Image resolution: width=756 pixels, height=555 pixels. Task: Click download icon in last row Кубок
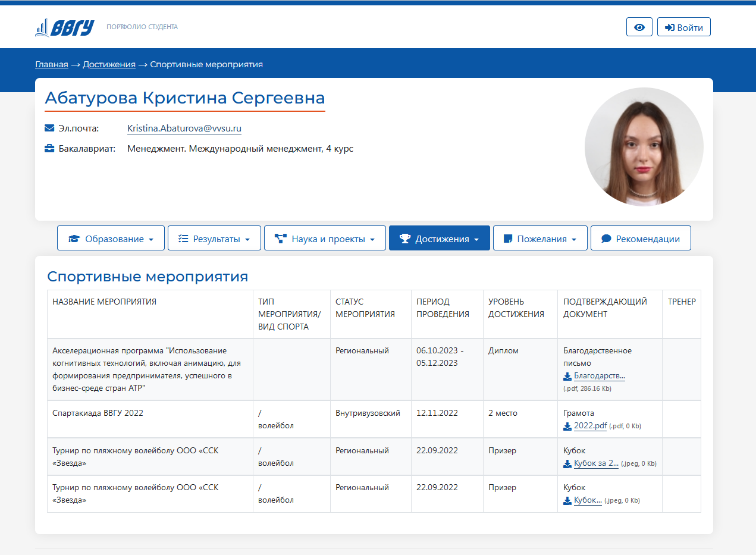coord(567,500)
